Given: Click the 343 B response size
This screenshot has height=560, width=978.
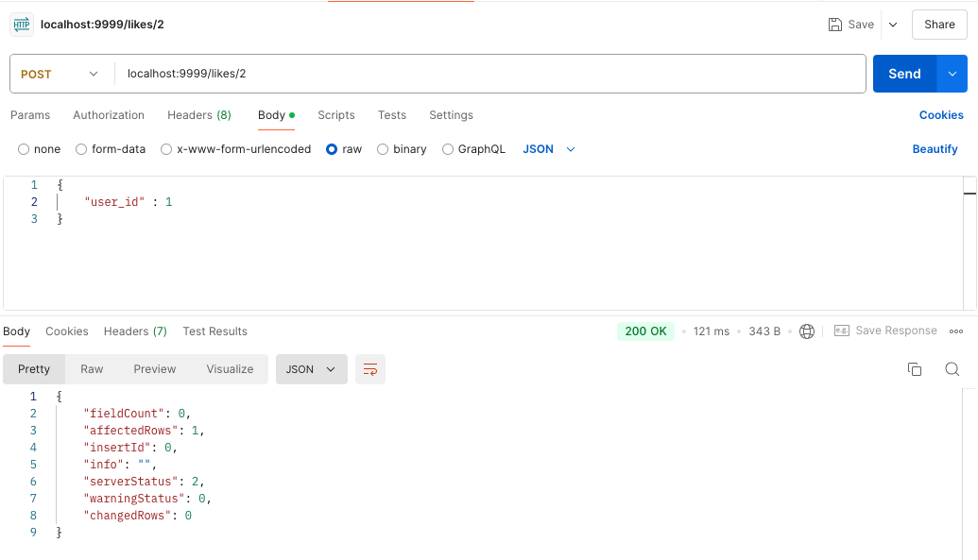Looking at the screenshot, I should point(764,331).
